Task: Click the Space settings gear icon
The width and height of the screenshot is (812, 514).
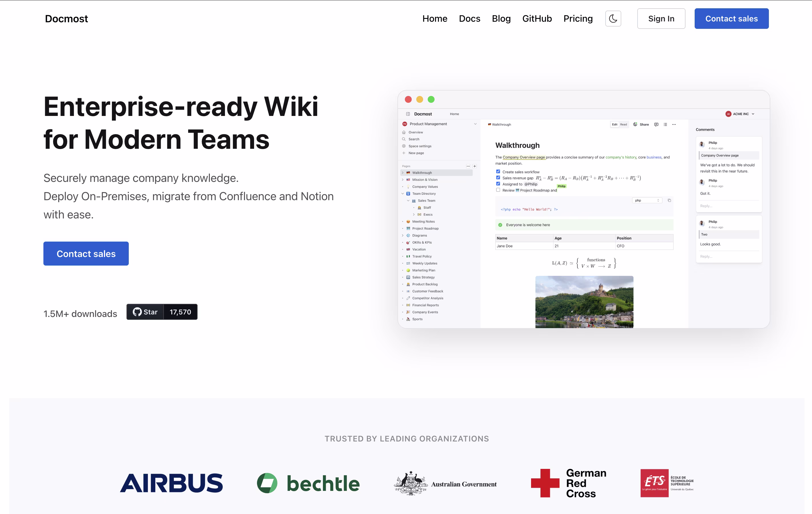Action: tap(404, 146)
